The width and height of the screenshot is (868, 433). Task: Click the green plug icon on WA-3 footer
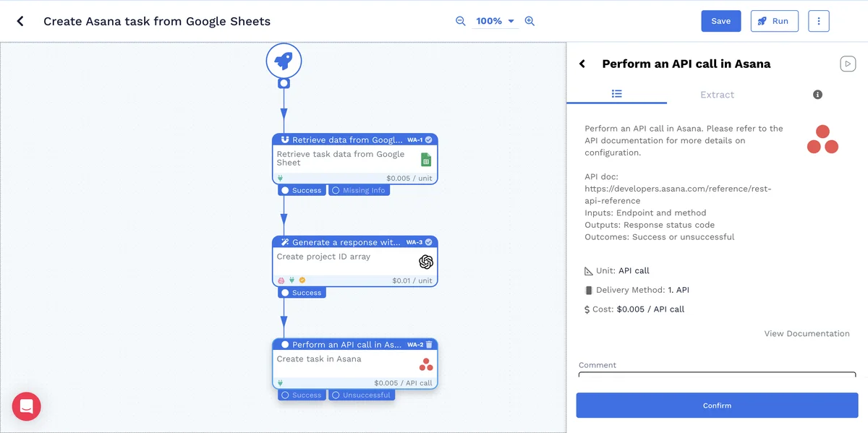click(x=292, y=280)
